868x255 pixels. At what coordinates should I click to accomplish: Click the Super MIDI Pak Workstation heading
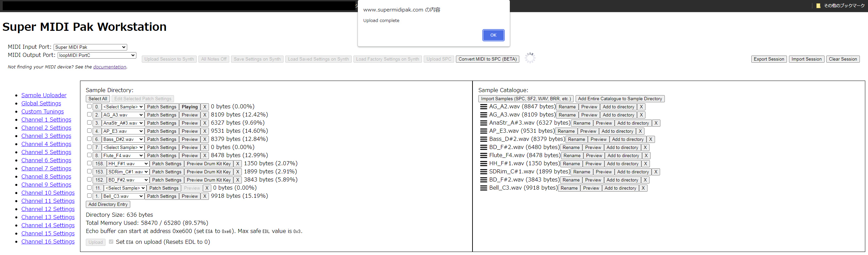(84, 27)
